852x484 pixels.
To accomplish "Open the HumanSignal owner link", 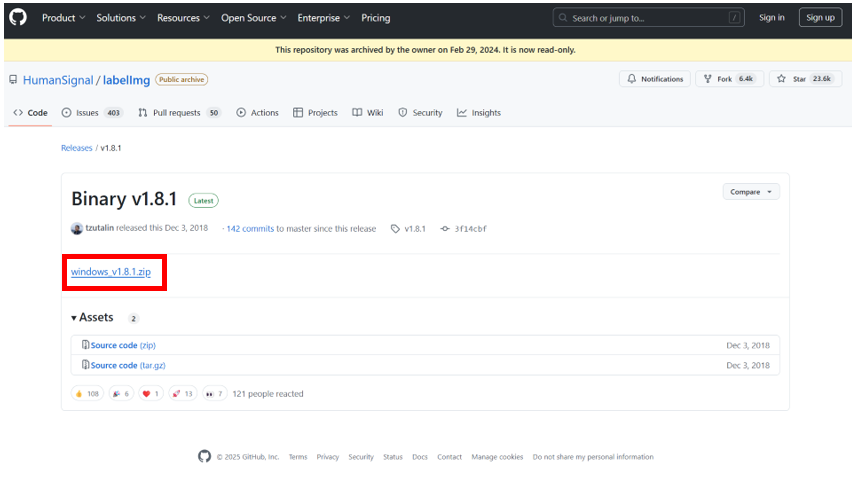I will coord(58,80).
